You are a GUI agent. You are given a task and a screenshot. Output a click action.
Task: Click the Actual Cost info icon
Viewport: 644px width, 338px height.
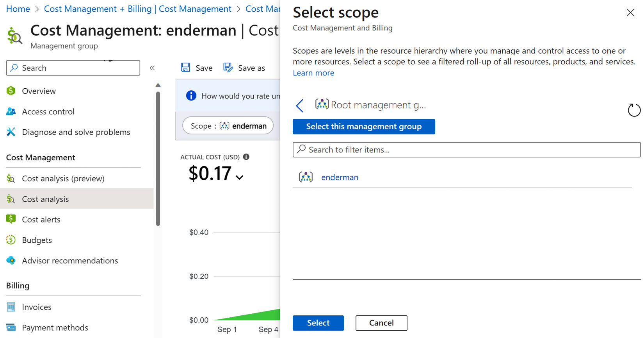tap(246, 157)
